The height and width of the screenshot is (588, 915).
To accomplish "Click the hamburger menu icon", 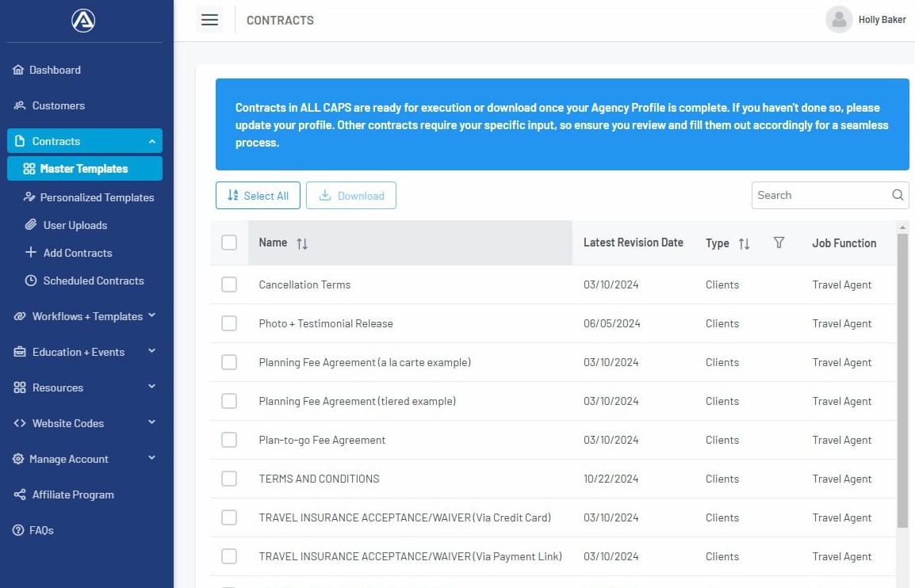I will (x=209, y=20).
